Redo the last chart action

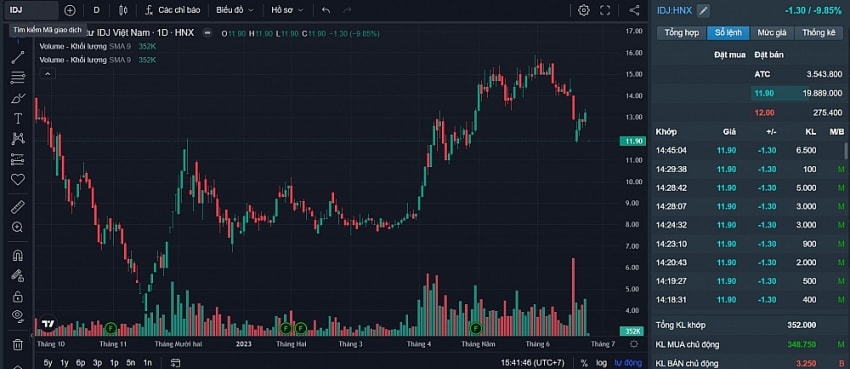pyautogui.click(x=347, y=10)
